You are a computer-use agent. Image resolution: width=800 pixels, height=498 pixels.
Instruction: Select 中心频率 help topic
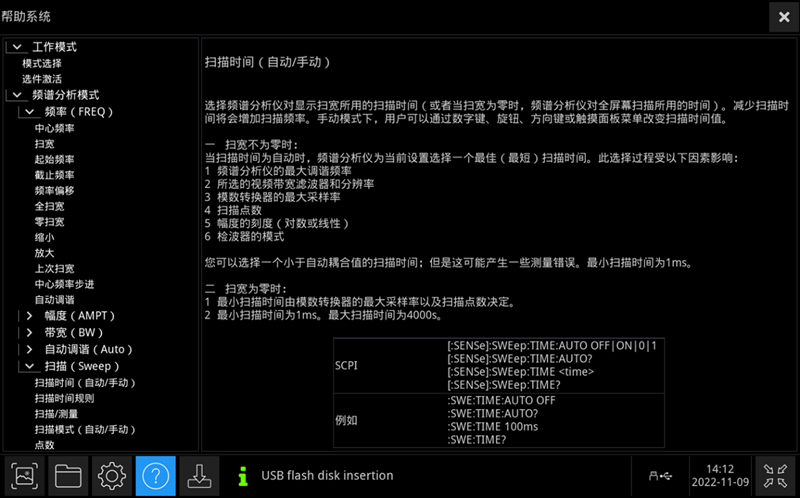[x=55, y=129]
